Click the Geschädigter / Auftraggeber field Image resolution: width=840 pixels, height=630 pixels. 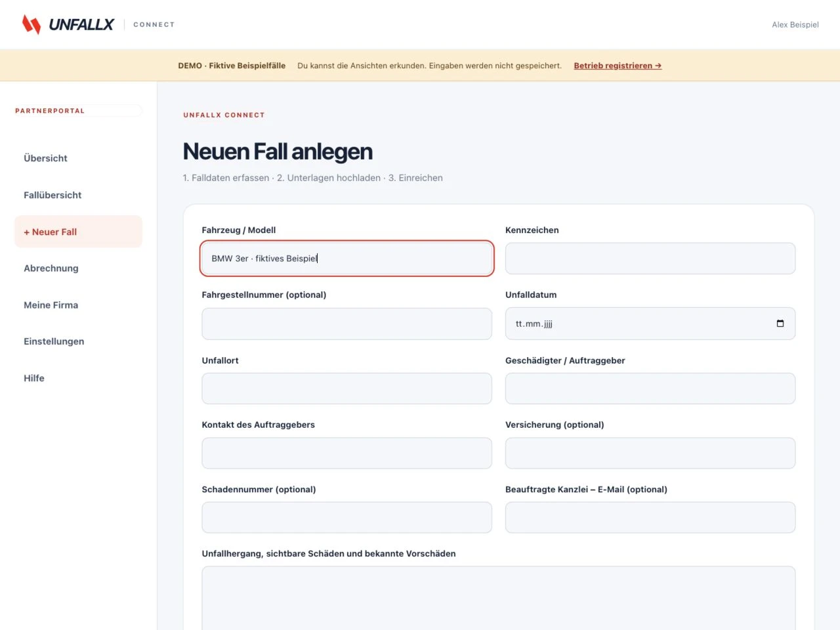650,388
